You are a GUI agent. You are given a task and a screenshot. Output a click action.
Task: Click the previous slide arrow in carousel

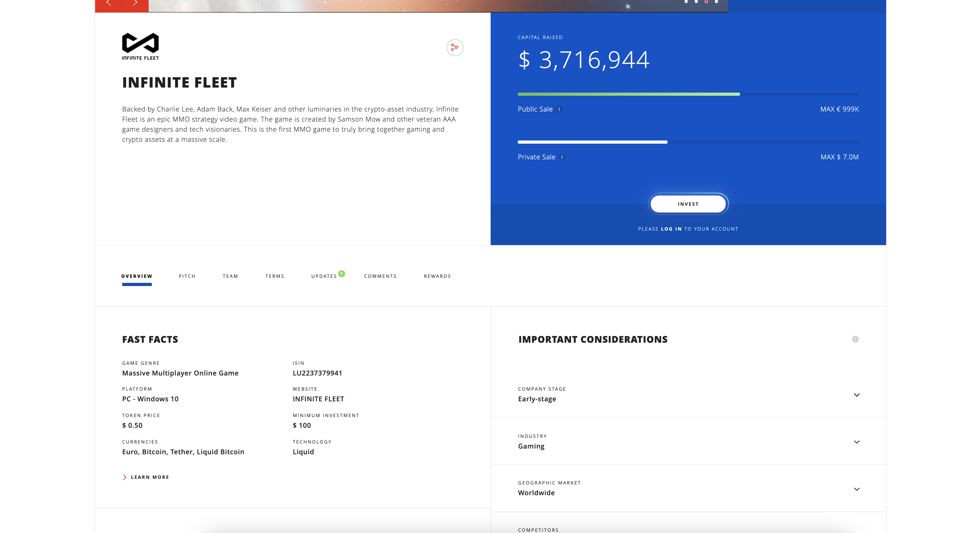click(x=108, y=4)
